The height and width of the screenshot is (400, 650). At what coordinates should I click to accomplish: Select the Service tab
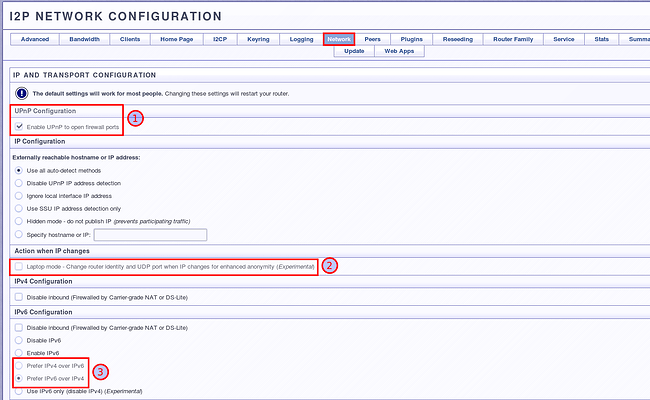tap(564, 39)
